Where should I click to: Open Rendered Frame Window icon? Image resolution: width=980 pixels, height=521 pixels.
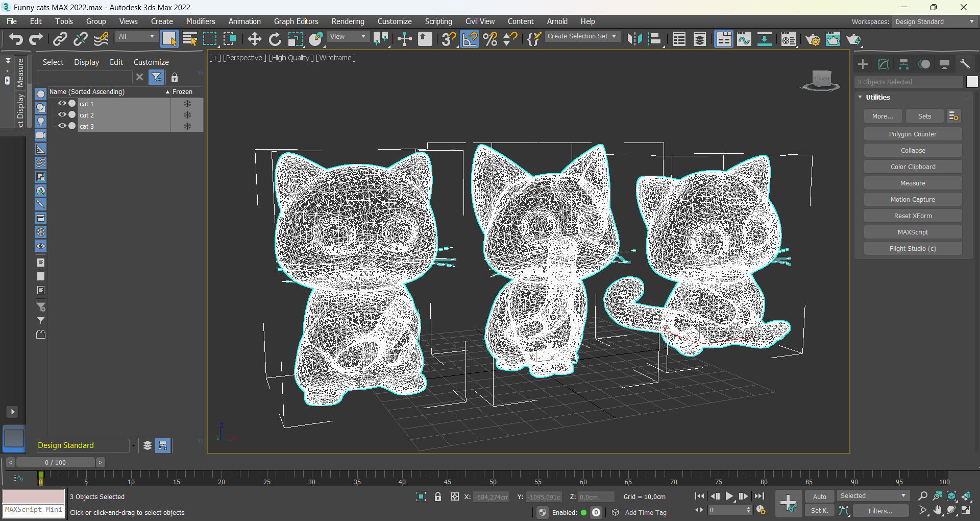833,39
